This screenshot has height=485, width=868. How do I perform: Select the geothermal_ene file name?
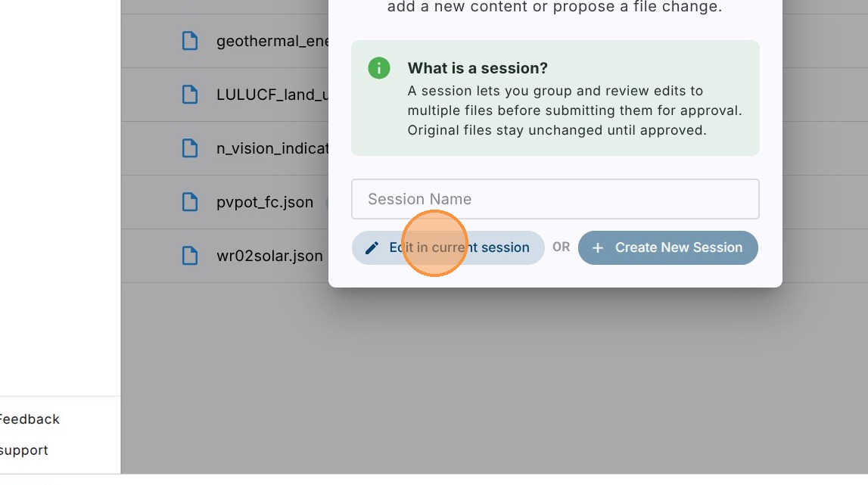272,41
